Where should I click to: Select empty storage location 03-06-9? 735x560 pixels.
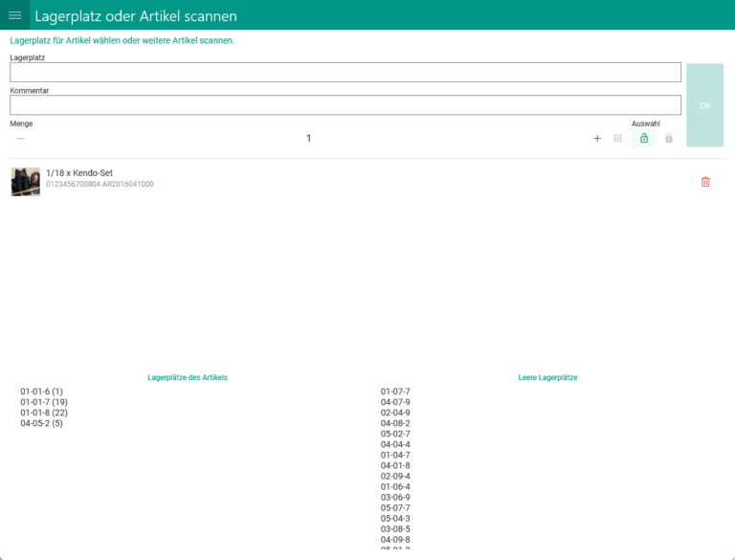pyautogui.click(x=395, y=497)
